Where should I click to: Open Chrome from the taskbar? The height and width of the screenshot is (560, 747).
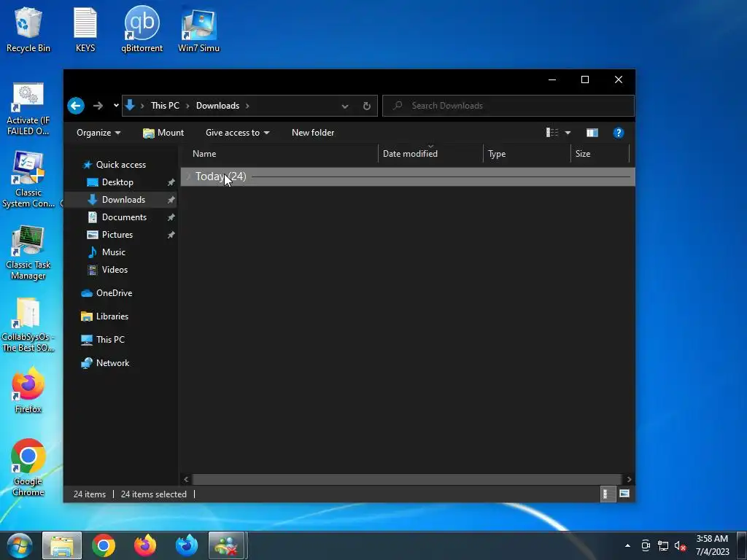(x=104, y=545)
